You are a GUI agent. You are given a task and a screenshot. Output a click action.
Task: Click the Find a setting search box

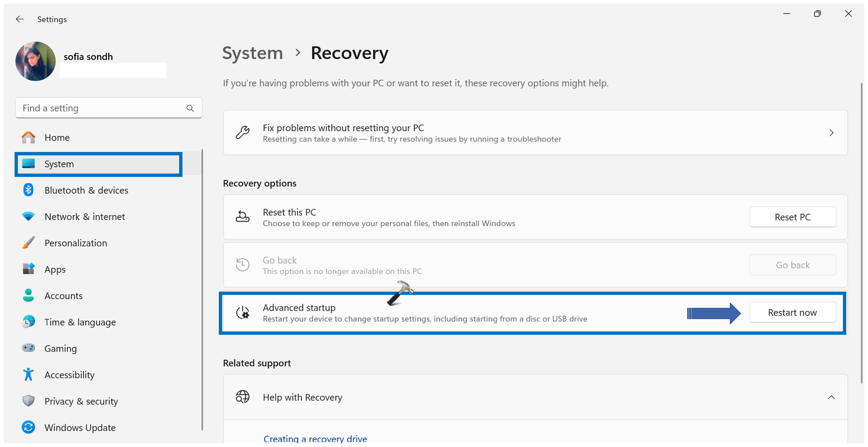click(x=101, y=108)
